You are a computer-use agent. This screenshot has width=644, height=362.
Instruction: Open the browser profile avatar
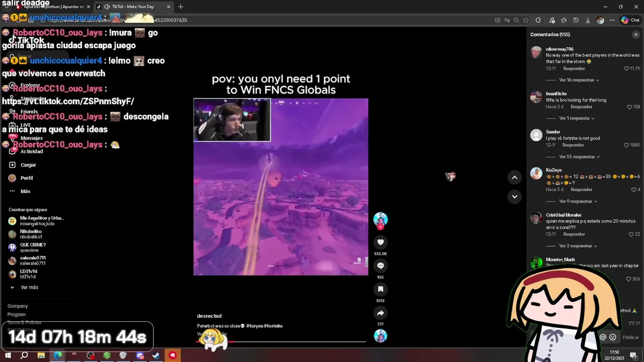point(600,20)
